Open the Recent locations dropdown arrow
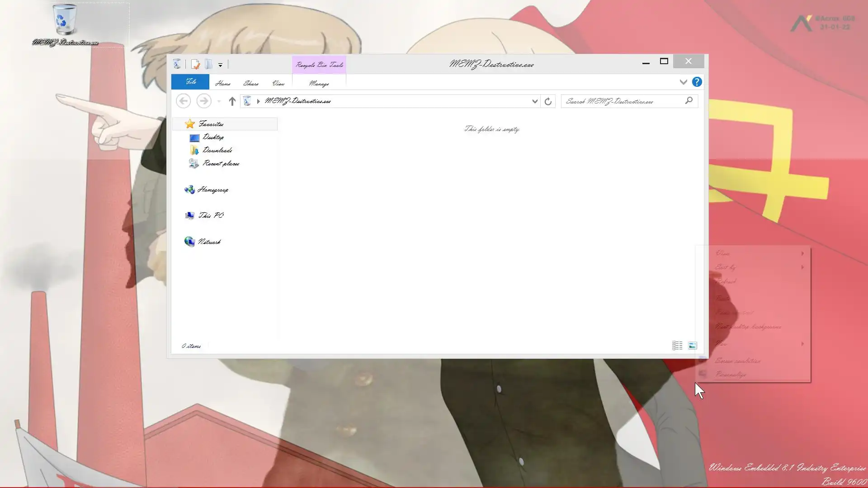The width and height of the screenshot is (868, 488). [219, 101]
